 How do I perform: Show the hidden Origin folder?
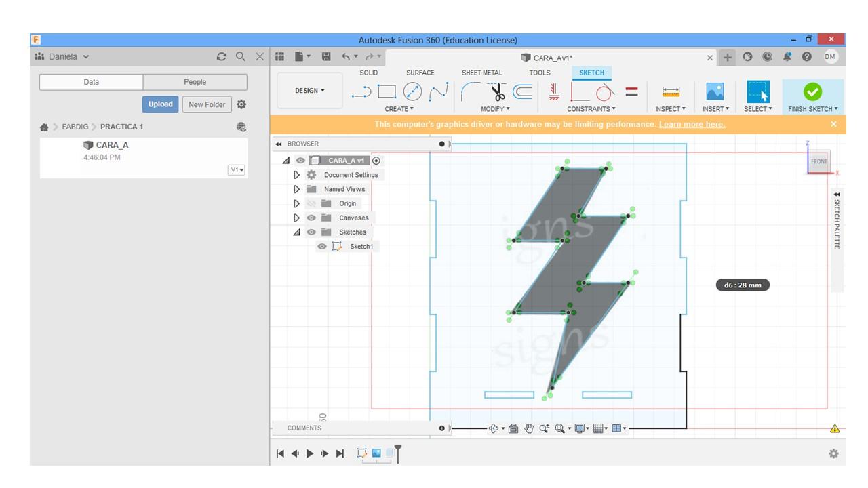coord(311,203)
